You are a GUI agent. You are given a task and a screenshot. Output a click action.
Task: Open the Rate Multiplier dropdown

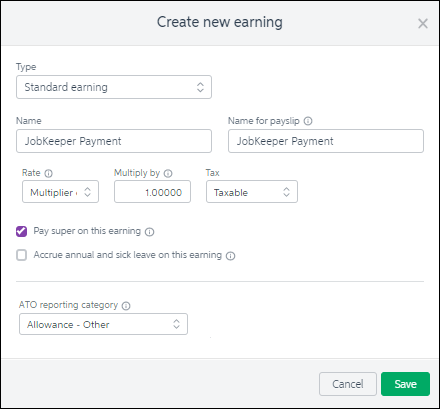(60, 192)
